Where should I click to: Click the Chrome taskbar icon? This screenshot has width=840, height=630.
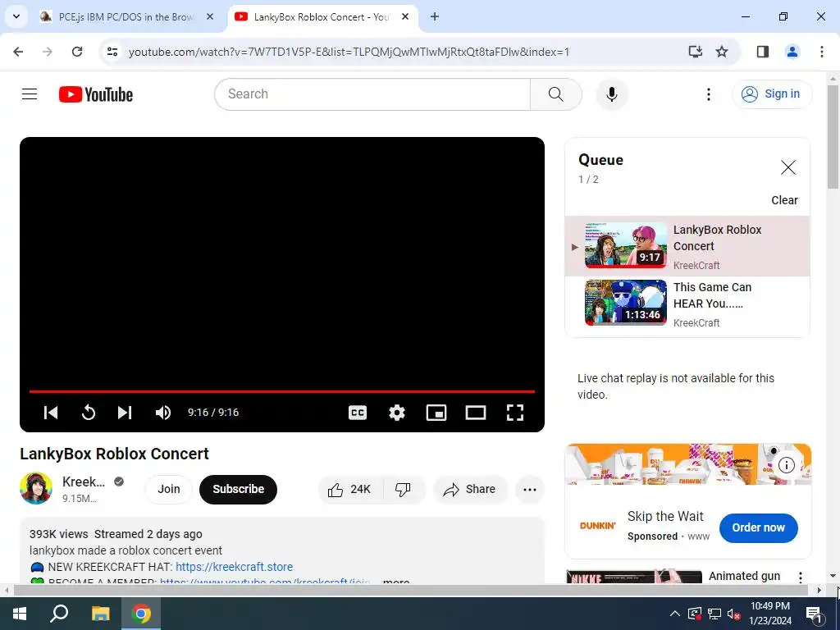coord(141,614)
